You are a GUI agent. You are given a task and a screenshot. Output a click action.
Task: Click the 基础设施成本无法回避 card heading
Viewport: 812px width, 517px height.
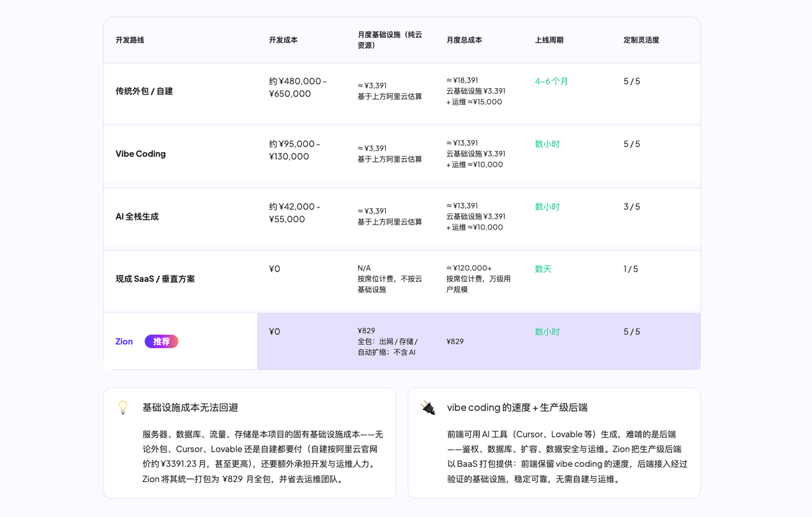point(190,407)
